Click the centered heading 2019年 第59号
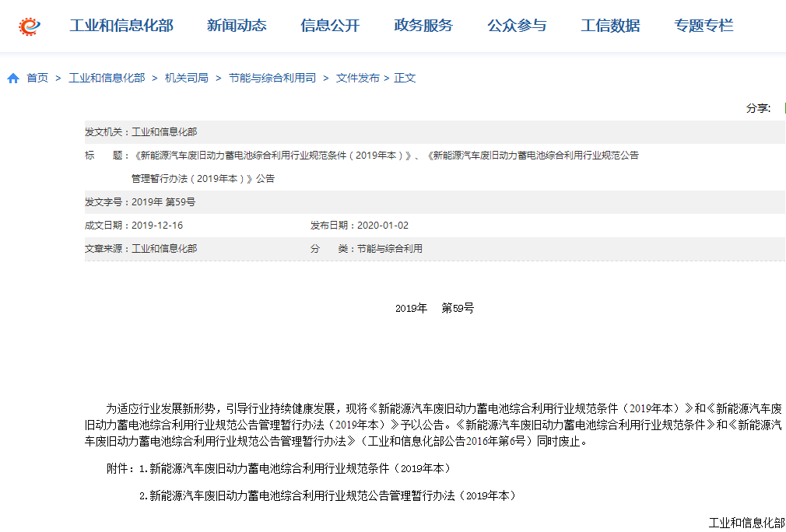Image resolution: width=786 pixels, height=532 pixels. pyautogui.click(x=434, y=309)
